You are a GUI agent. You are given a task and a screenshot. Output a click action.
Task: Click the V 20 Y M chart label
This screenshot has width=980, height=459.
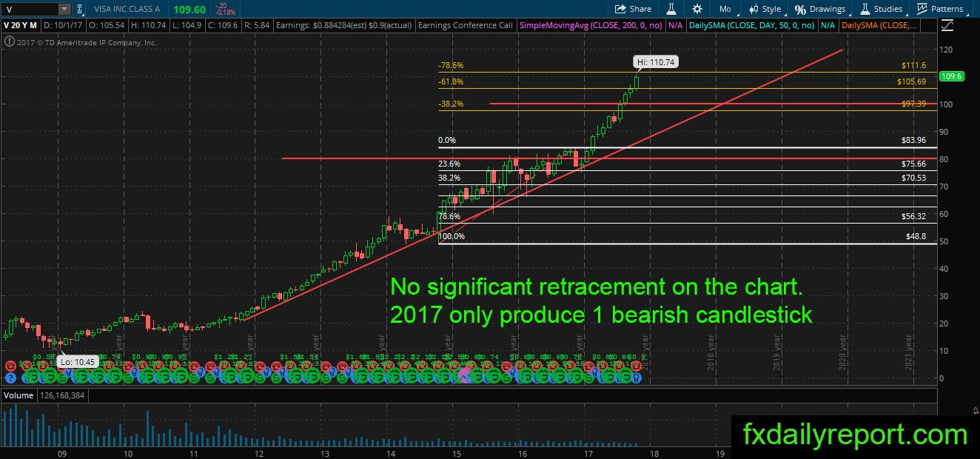pyautogui.click(x=19, y=25)
